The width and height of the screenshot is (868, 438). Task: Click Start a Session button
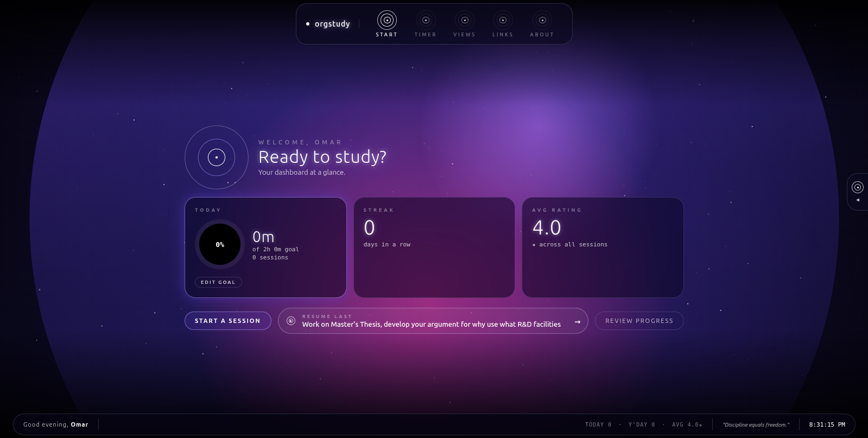point(228,321)
